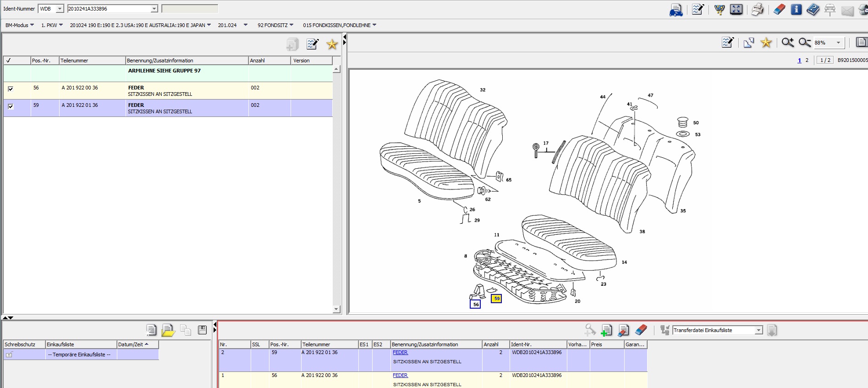
Task: Click the eraser icon in top toolbar
Action: (x=780, y=9)
